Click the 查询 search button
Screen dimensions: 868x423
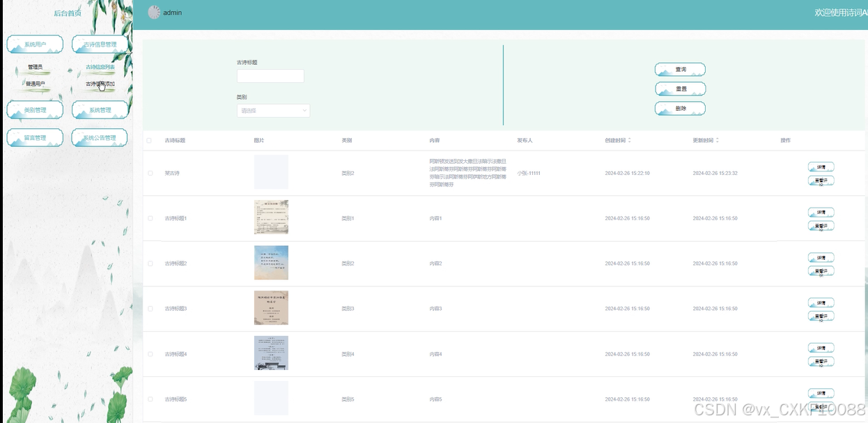click(680, 70)
